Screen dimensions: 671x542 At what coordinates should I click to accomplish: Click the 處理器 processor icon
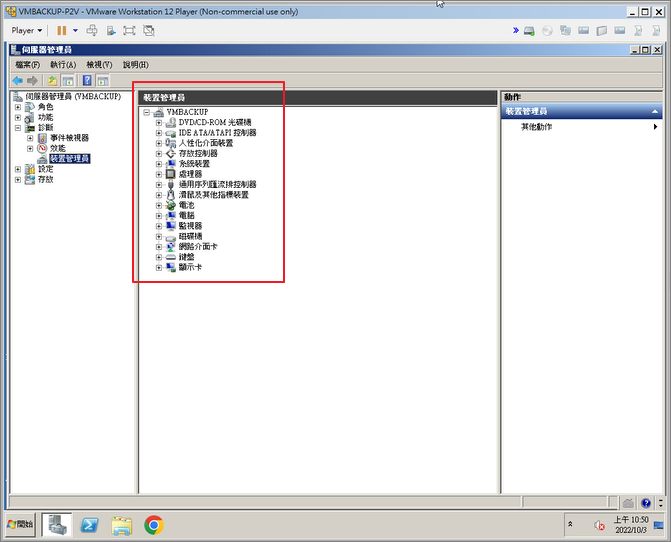[171, 174]
